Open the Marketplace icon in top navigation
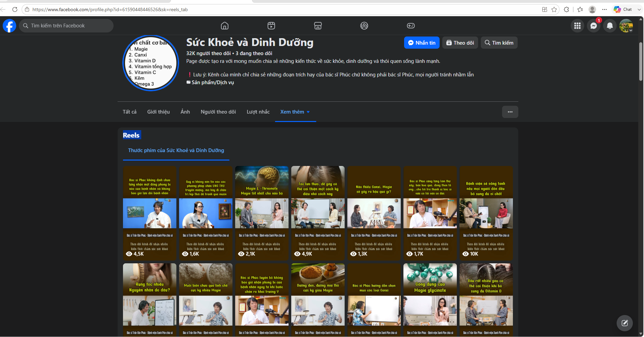Viewport: 644px width, 337px height. 318,26
